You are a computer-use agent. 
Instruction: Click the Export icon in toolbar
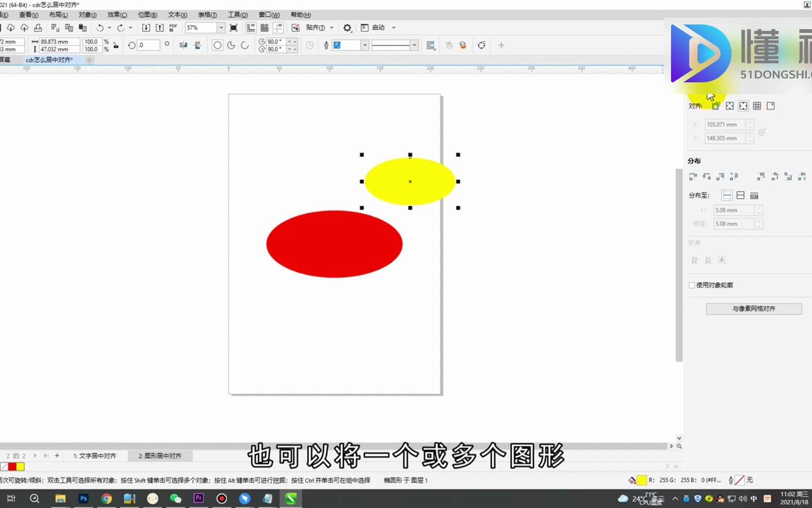coord(160,28)
